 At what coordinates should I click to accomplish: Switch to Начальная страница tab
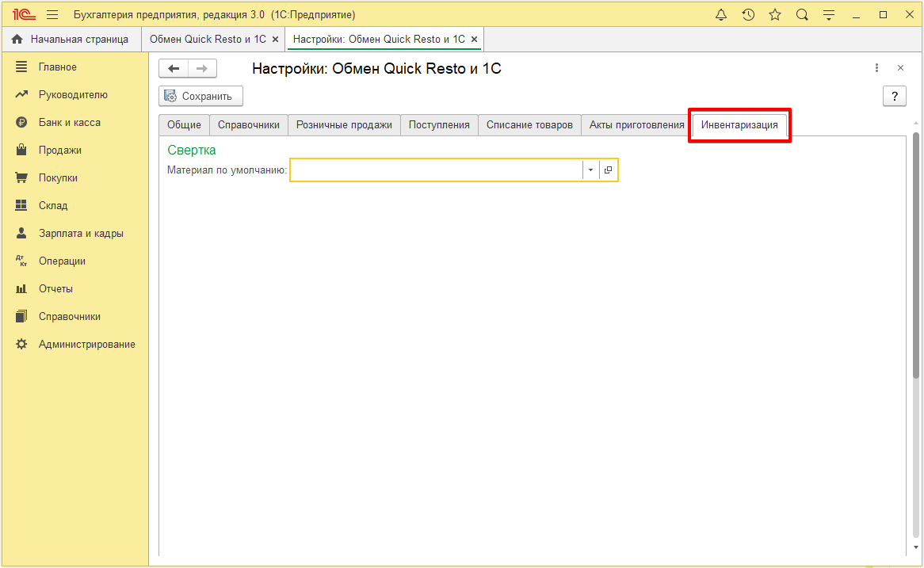click(71, 40)
